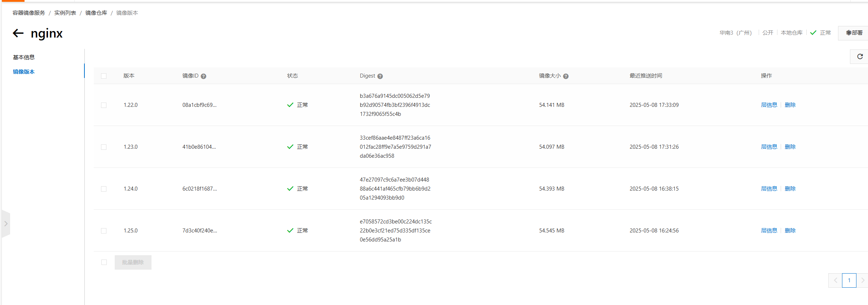
Task: View 层信息 for version 1.22.0
Action: click(769, 105)
